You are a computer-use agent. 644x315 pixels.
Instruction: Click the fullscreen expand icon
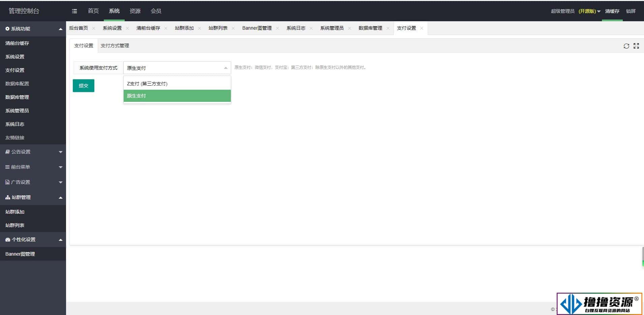636,46
